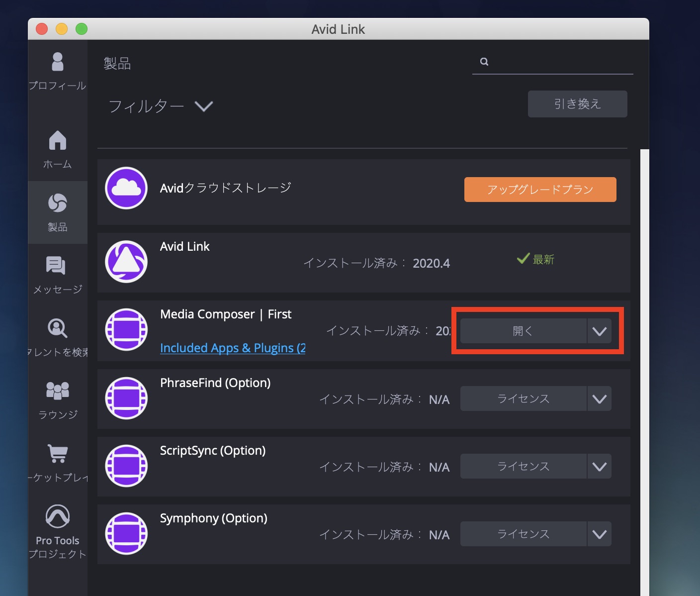Select the 製品 products icon in sidebar
Viewport: 700px width, 596px height.
pyautogui.click(x=58, y=203)
